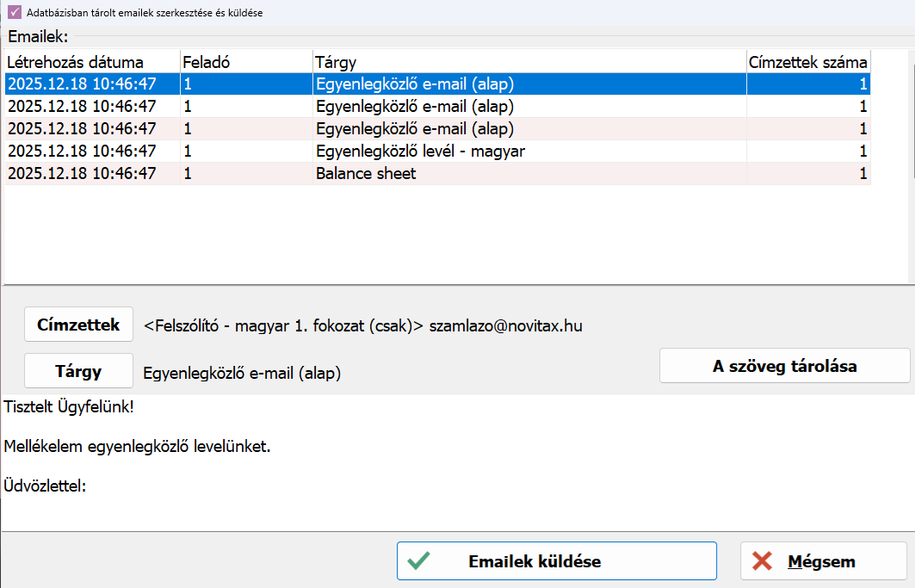Image resolution: width=915 pixels, height=588 pixels.
Task: Select the Egyenlegközlő levél - magyar email
Action: point(420,152)
